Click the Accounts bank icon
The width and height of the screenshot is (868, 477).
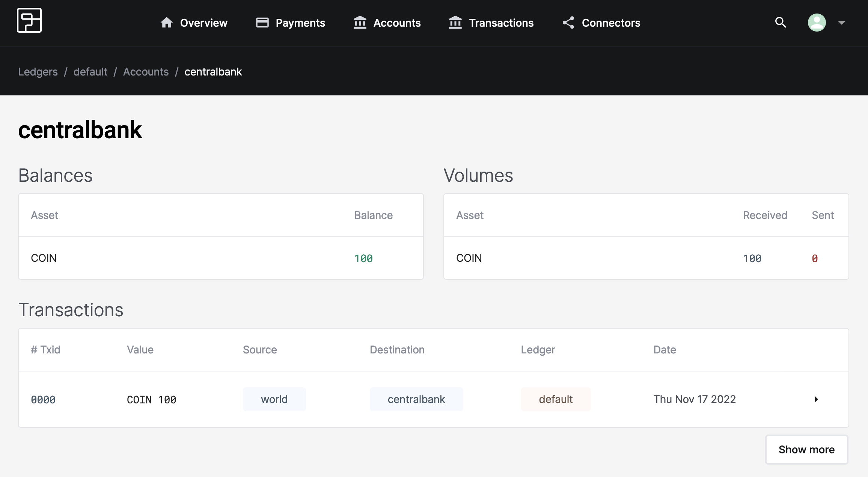[360, 23]
